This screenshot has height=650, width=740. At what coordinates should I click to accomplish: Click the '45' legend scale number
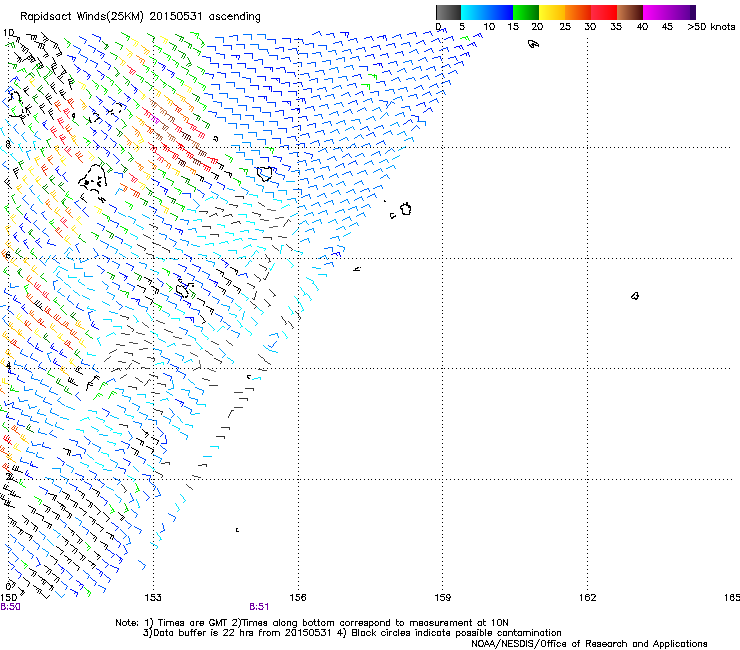click(667, 26)
